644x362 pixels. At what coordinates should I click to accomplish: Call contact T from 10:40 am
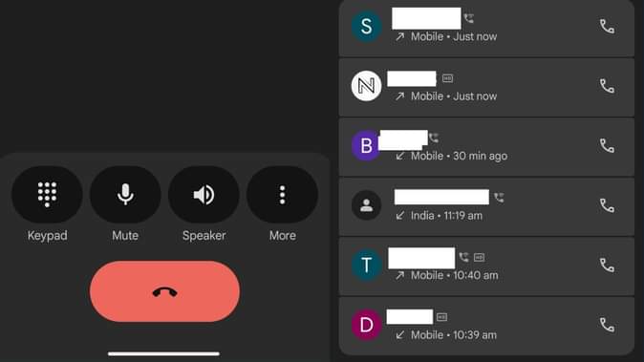(x=607, y=266)
